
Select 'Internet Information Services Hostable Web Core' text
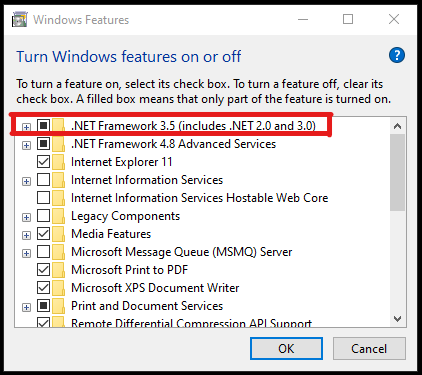click(200, 198)
